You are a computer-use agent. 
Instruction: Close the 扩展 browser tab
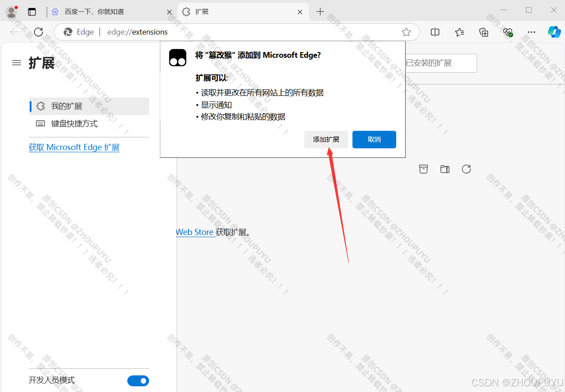300,12
